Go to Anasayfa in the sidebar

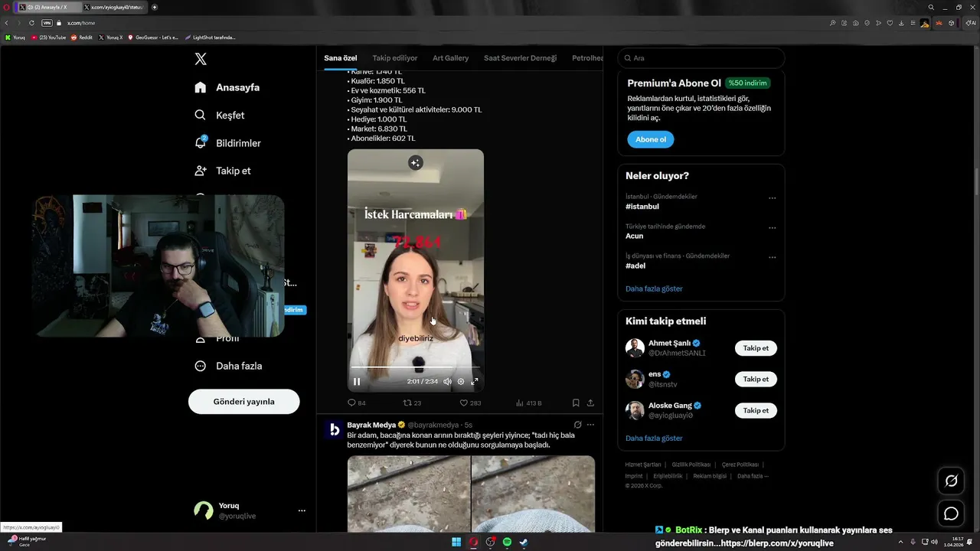pos(227,87)
